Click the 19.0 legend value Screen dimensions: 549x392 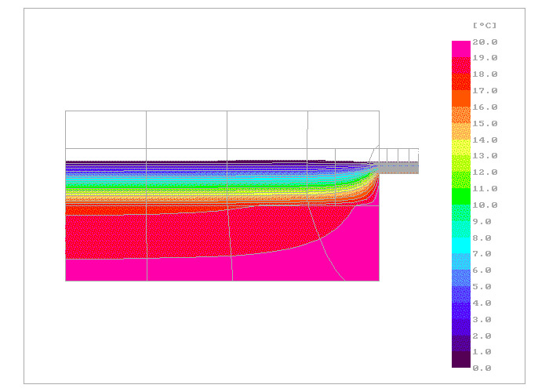tap(485, 58)
